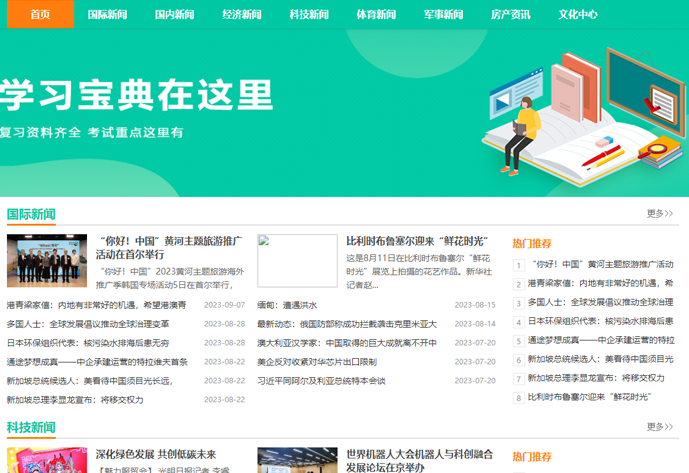Expand 更多>> in the 科技新闻 section header
Screen dimensions: 689x473
tap(660, 427)
